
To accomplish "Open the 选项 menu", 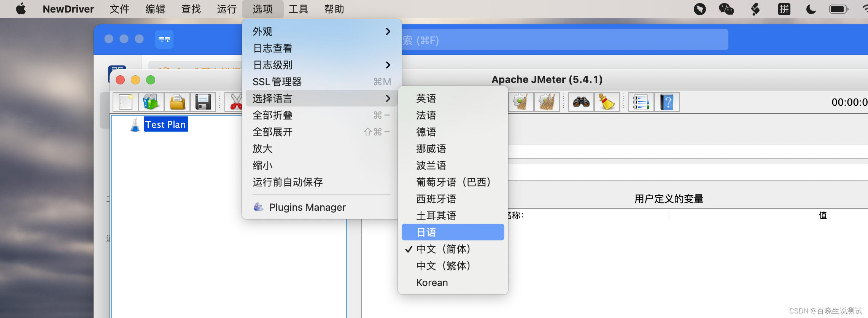I will (262, 9).
